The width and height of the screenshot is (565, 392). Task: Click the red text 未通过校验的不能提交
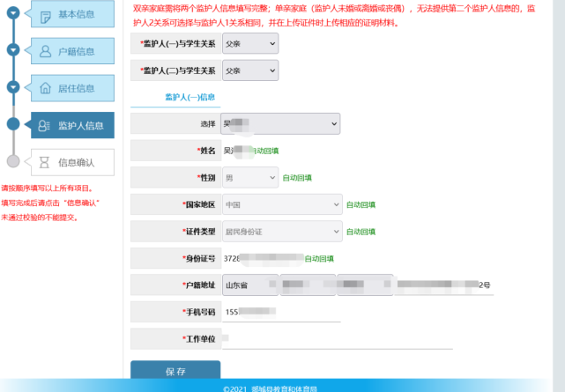pyautogui.click(x=40, y=218)
